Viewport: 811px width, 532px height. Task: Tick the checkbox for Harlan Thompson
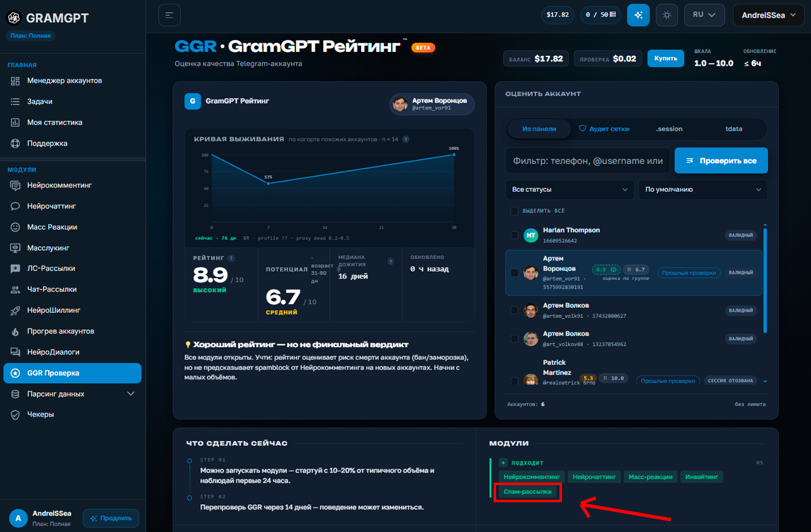click(x=514, y=236)
